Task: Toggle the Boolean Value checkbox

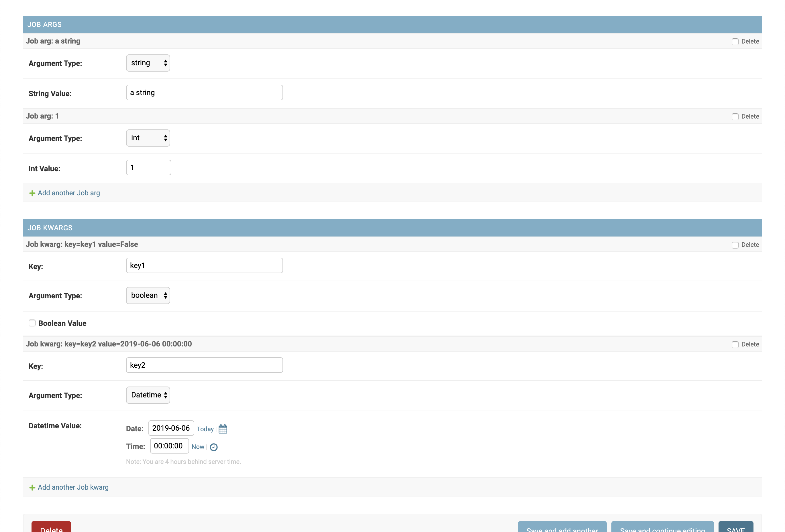Action: click(32, 323)
